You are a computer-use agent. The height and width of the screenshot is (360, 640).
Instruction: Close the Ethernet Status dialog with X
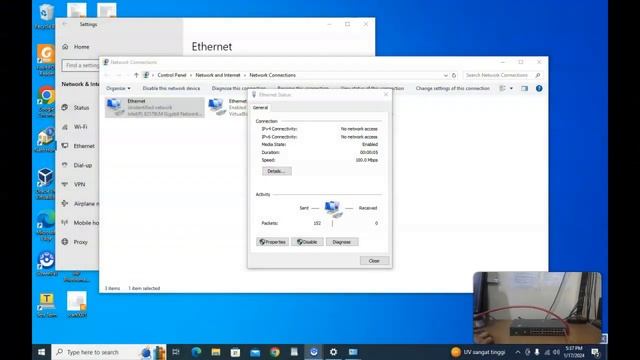click(x=386, y=94)
